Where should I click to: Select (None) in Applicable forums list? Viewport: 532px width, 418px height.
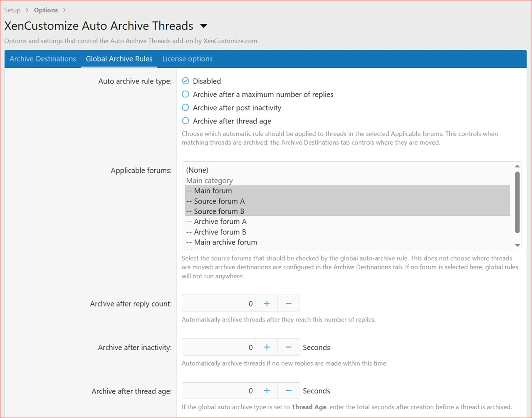[x=347, y=170]
